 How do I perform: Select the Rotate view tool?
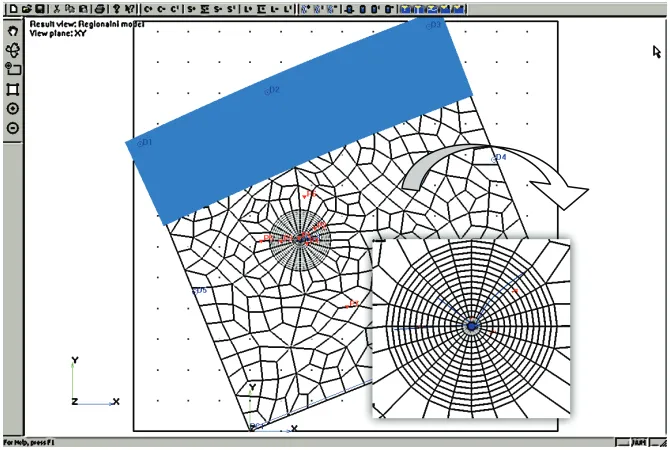click(13, 50)
